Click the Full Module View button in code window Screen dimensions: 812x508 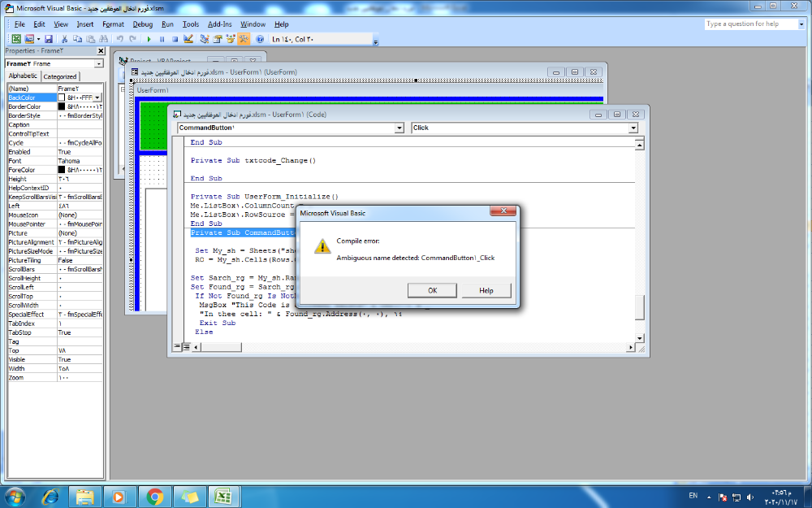[187, 347]
